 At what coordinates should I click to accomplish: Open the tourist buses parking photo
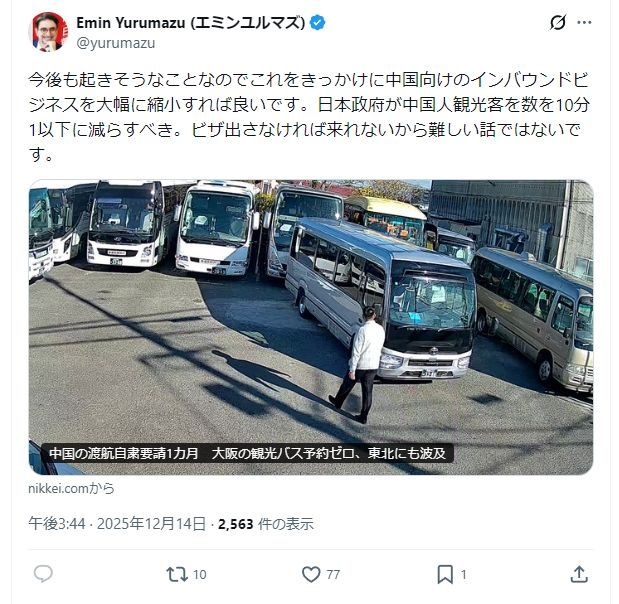pyautogui.click(x=311, y=327)
